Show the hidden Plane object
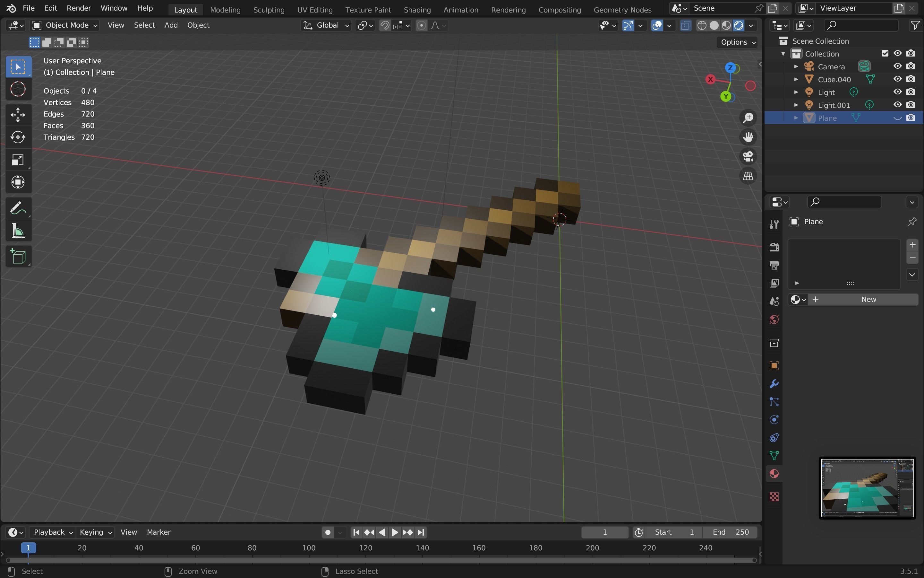924x578 pixels. coord(897,118)
